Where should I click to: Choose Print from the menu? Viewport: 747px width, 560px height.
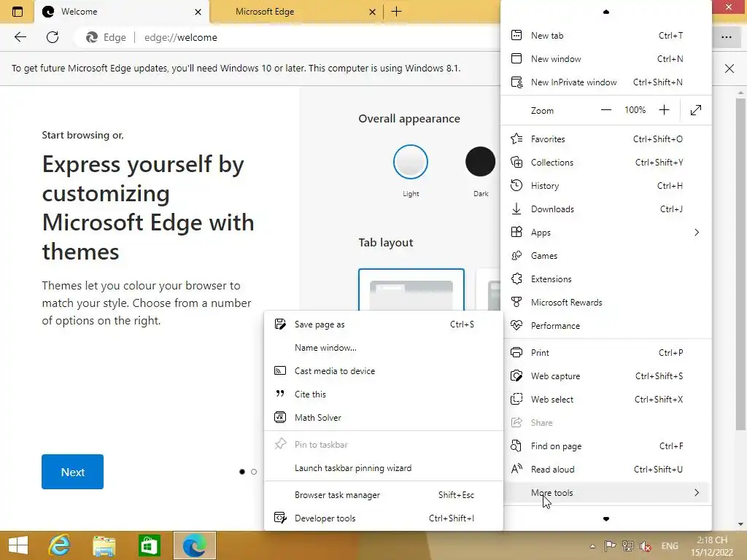pyautogui.click(x=606, y=353)
